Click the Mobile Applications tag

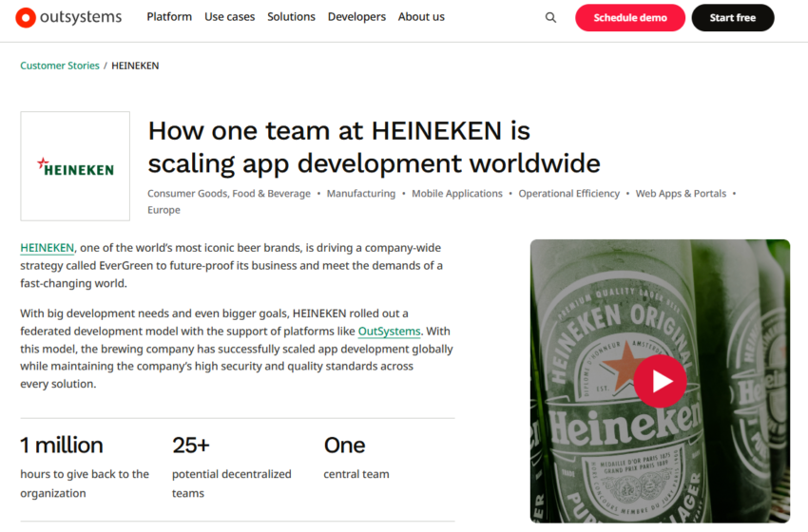[456, 194]
